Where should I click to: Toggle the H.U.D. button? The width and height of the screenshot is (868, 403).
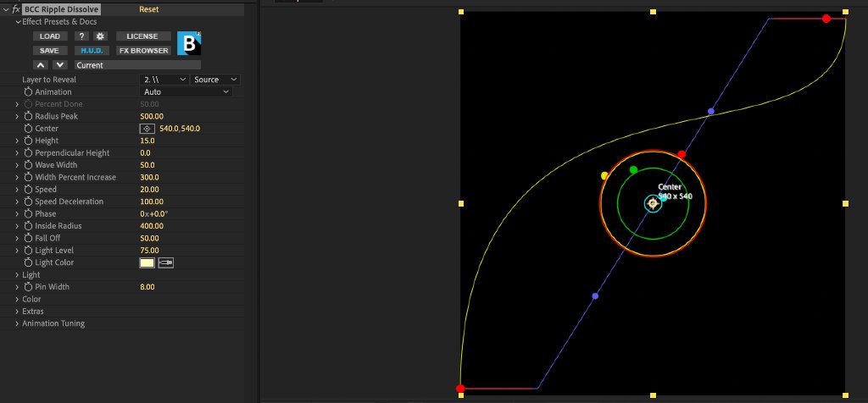coord(92,50)
